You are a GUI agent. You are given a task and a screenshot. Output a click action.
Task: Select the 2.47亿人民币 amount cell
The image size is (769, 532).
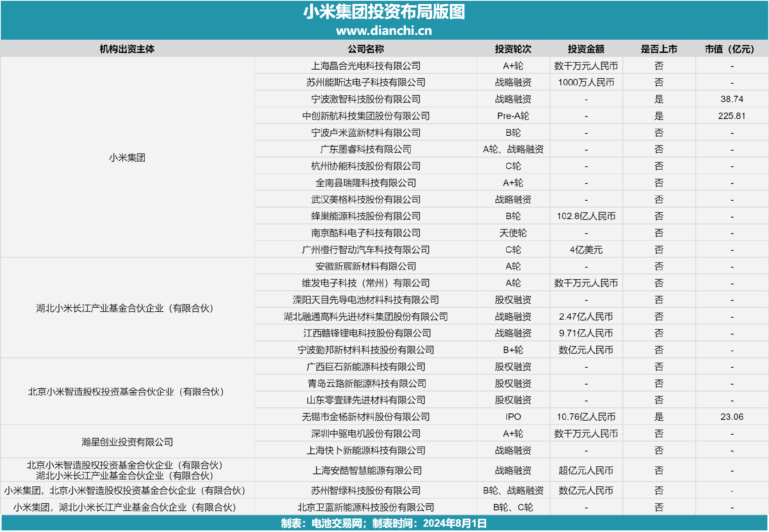[x=586, y=316]
